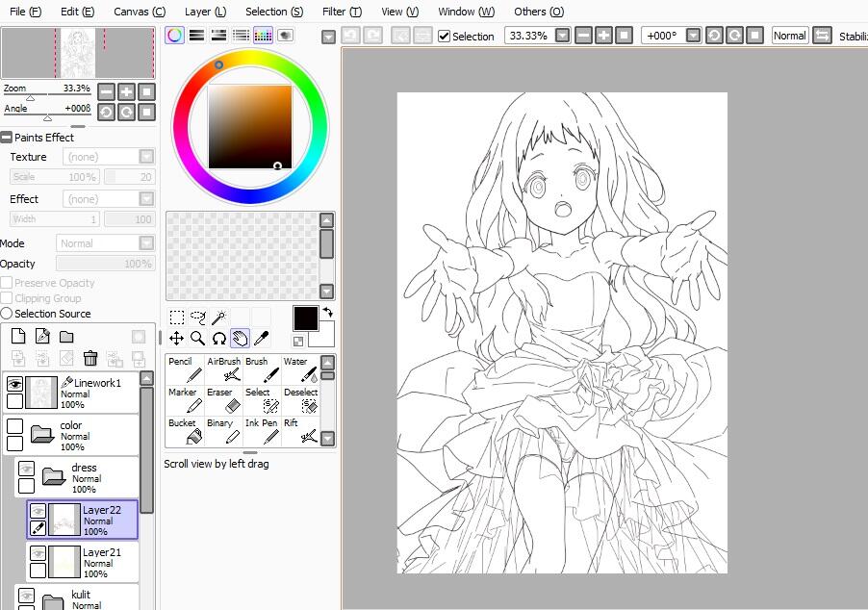Click the layer list scrollbar

click(146, 448)
